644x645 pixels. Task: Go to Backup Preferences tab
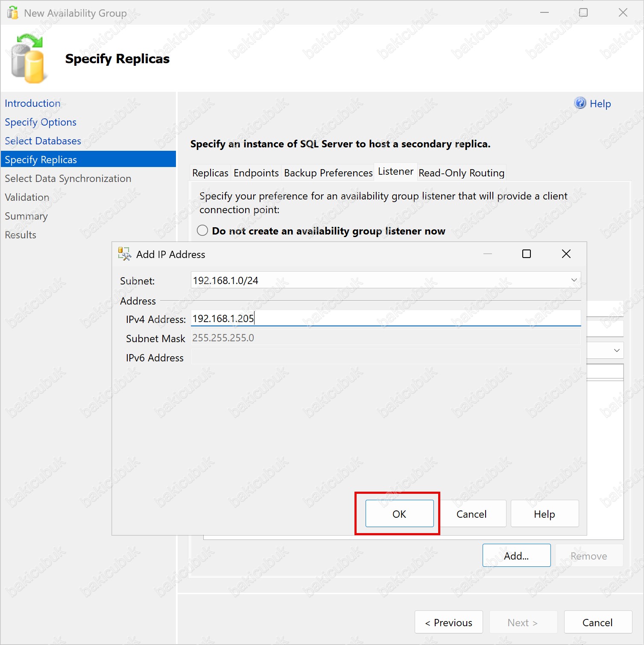tap(328, 173)
